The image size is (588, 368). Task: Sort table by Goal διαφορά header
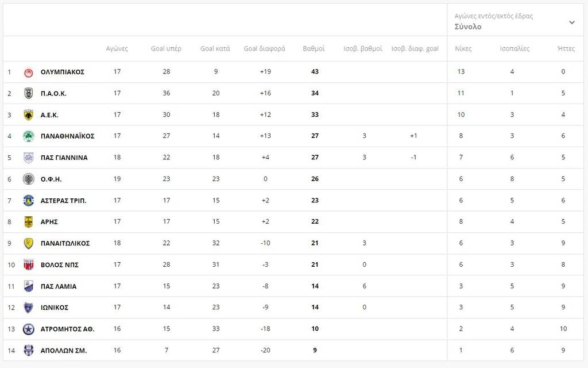click(264, 49)
